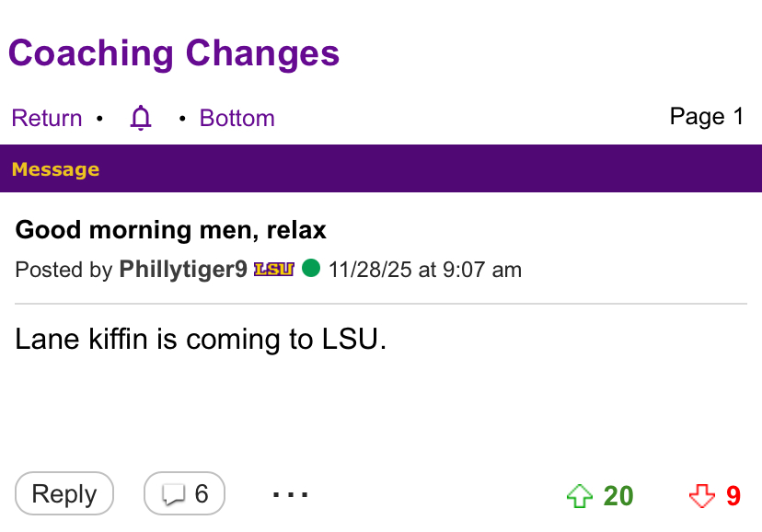Image resolution: width=762 pixels, height=532 pixels.
Task: Jump to page Bottom link
Action: pyautogui.click(x=237, y=118)
